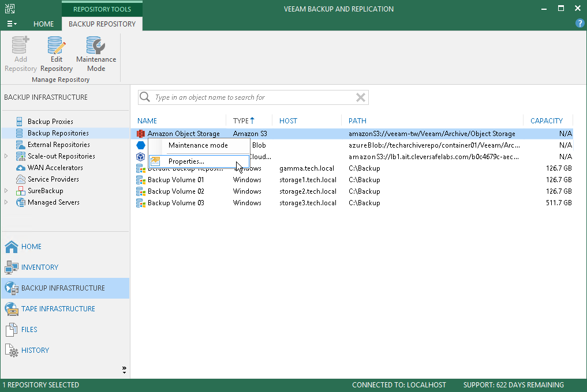
Task: Click the WAN Accelerators cloud icon
Action: point(21,168)
